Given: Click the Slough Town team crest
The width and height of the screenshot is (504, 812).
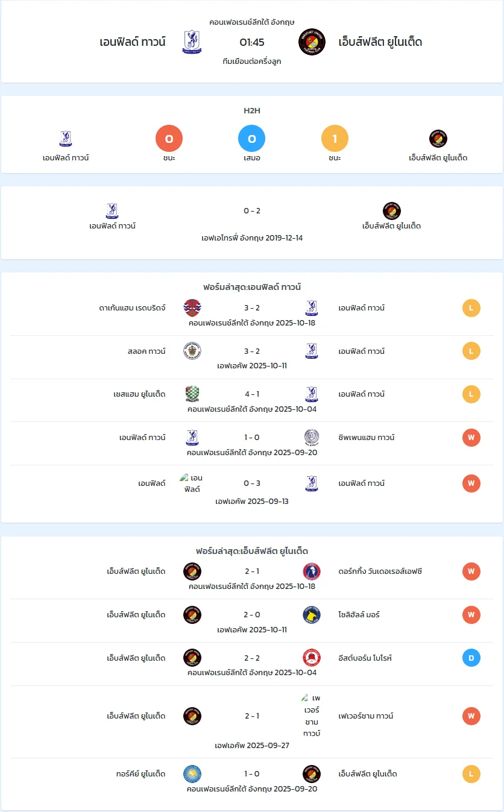Looking at the screenshot, I should click(x=192, y=351).
